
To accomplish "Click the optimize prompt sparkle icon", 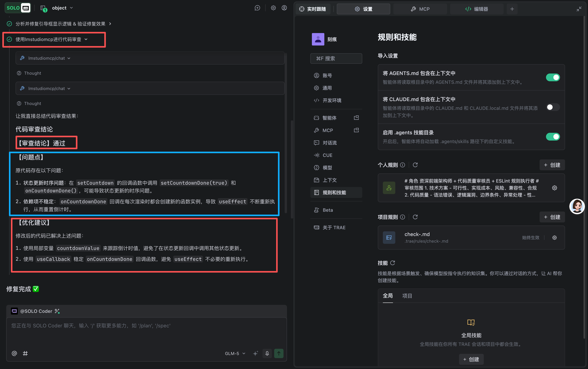I will click(255, 353).
